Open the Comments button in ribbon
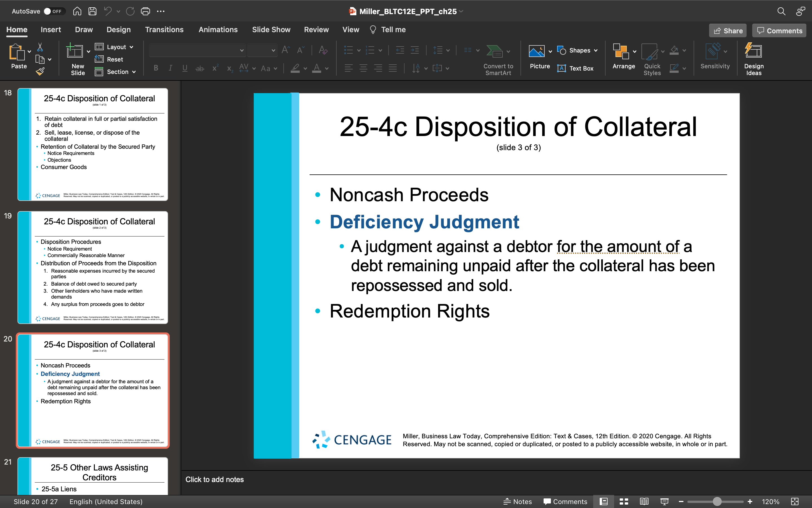Viewport: 812px width, 508px height. click(x=779, y=30)
